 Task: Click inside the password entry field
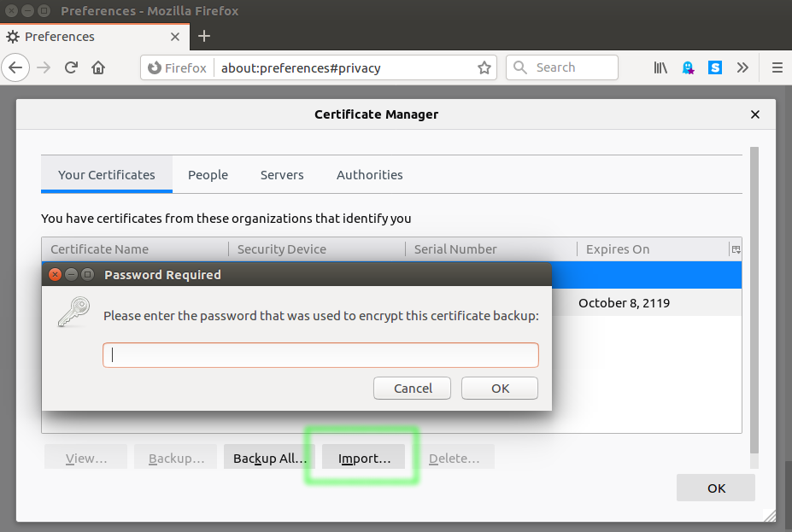tap(320, 354)
